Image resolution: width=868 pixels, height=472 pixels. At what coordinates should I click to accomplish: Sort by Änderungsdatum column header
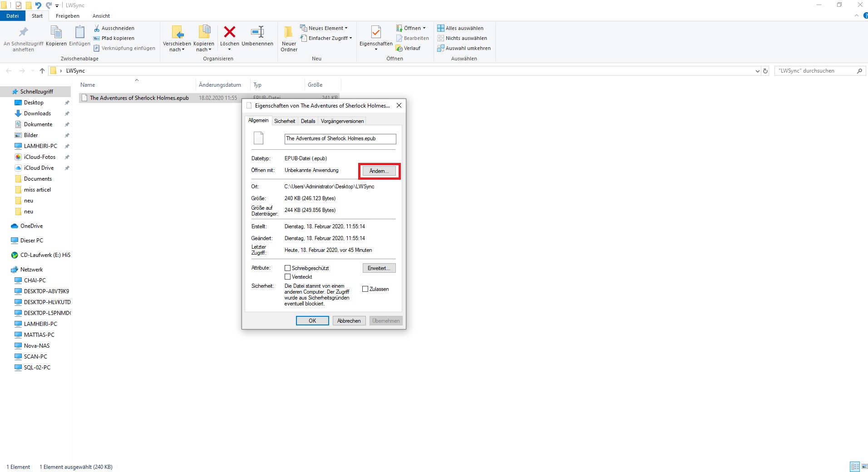(x=223, y=85)
